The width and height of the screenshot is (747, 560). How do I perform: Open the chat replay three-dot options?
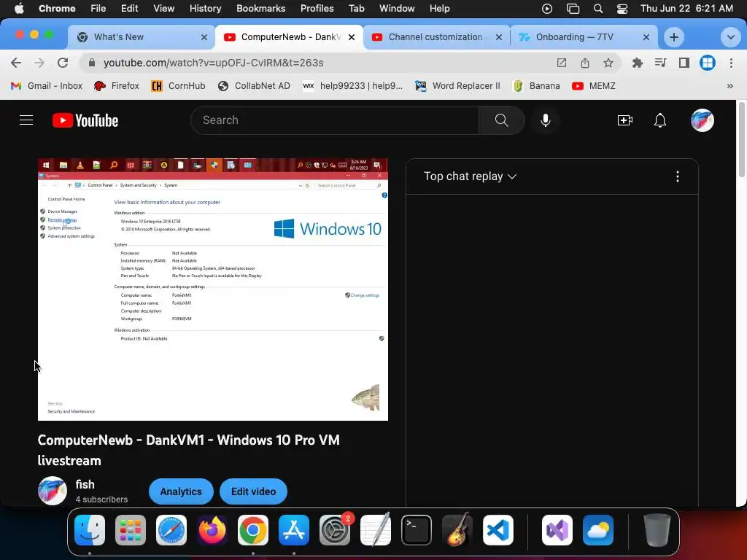pos(678,176)
